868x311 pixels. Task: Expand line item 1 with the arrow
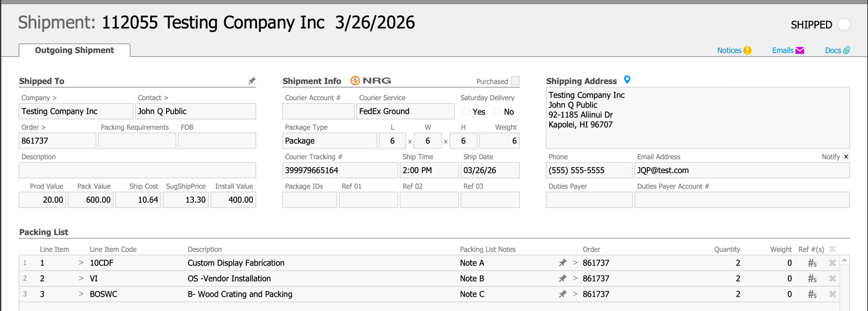(x=81, y=263)
